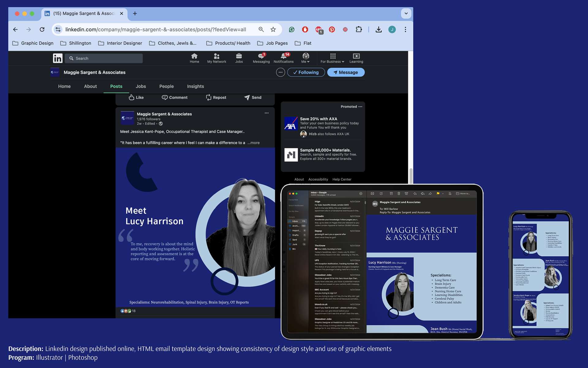The height and width of the screenshot is (368, 588).
Task: Click trash delete icon in Mail toolbar
Action: click(x=399, y=194)
